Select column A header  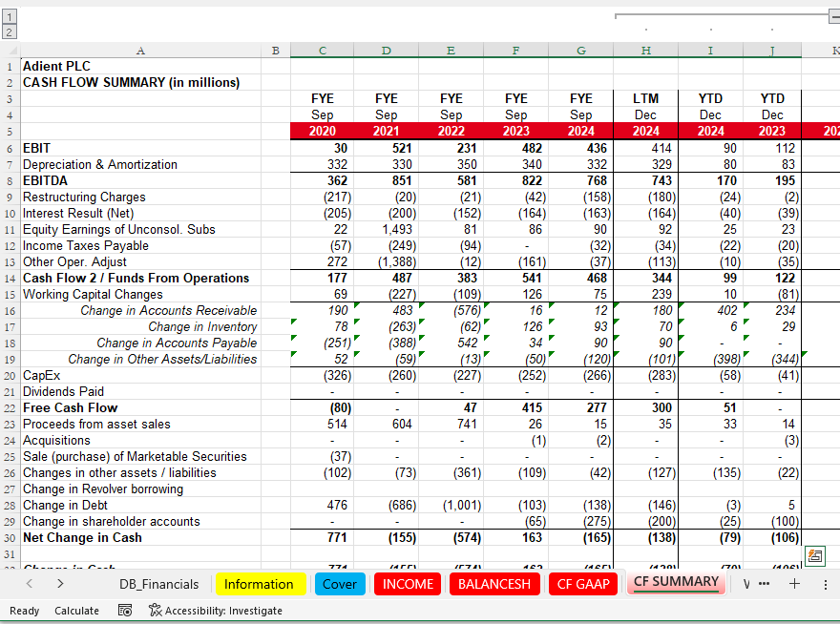(141, 51)
